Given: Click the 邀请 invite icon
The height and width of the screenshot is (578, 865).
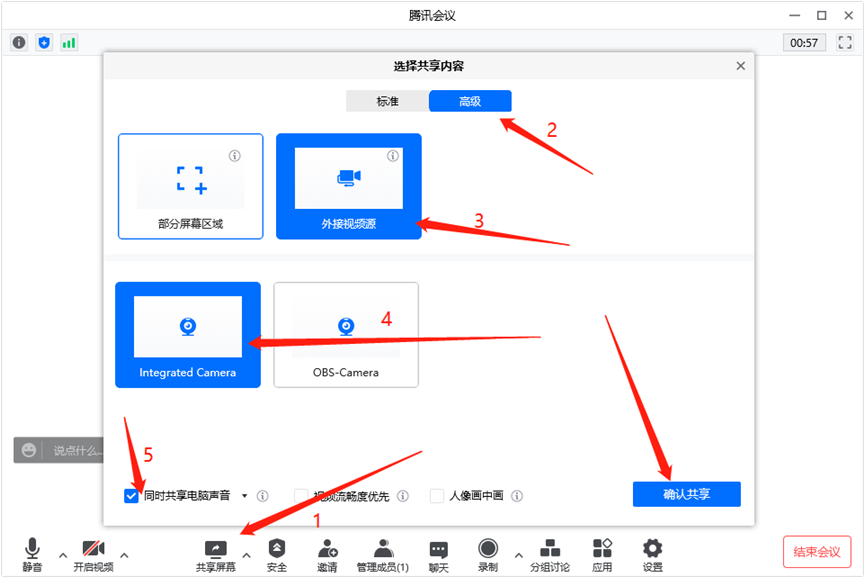Looking at the screenshot, I should 327,555.
